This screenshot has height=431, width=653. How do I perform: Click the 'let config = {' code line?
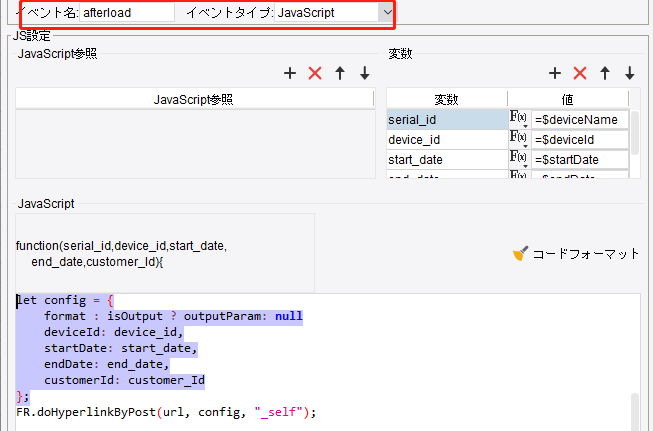click(x=65, y=301)
